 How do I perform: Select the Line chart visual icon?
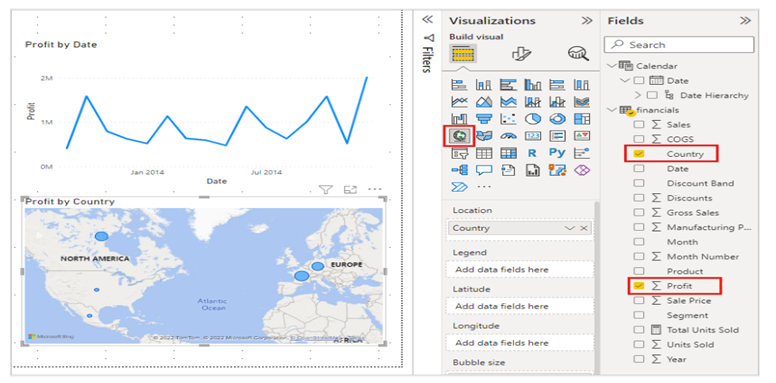coord(459,102)
